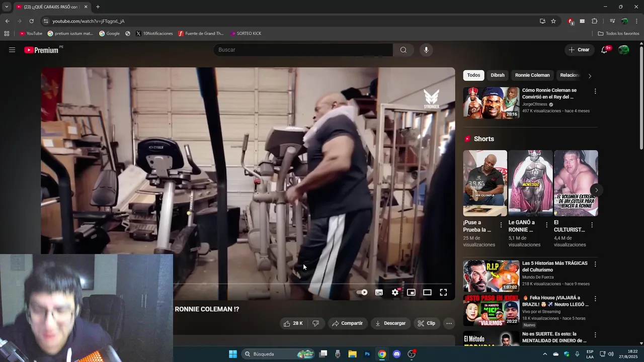Enter full screen mode
Screen dimensions: 644x362
pos(443,292)
